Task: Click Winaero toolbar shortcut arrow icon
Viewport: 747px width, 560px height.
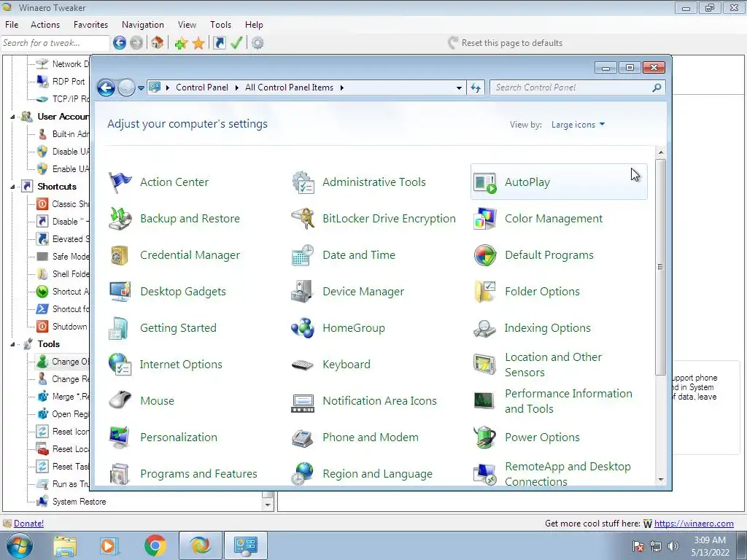Action: [219, 43]
